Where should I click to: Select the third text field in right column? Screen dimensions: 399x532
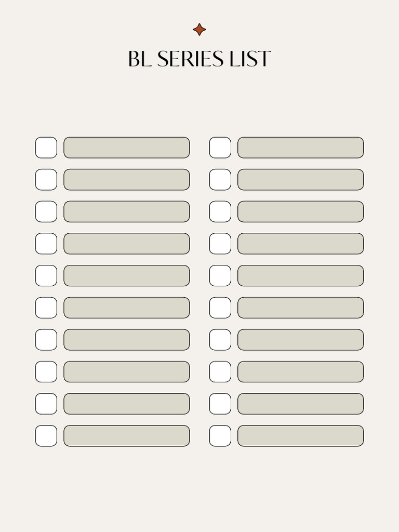[301, 211]
